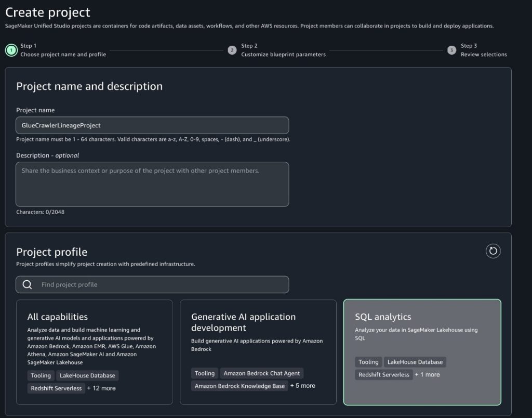Click Tooling tag in SQL analytics card
Viewport: 532px width, 418px height.
(x=368, y=362)
